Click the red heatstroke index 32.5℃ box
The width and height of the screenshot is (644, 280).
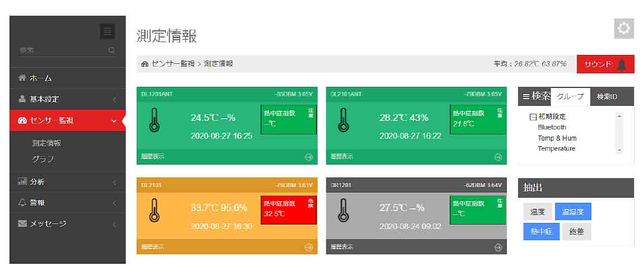click(x=288, y=209)
